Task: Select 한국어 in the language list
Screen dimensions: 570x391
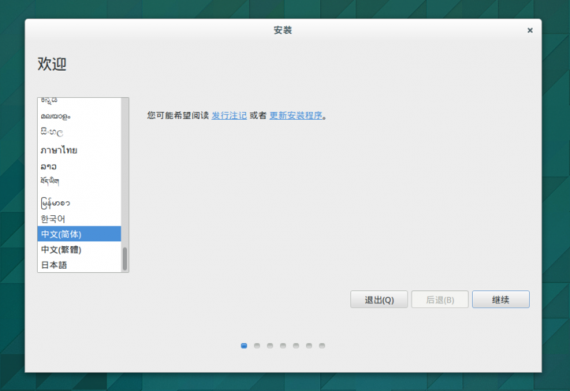Action: point(79,219)
